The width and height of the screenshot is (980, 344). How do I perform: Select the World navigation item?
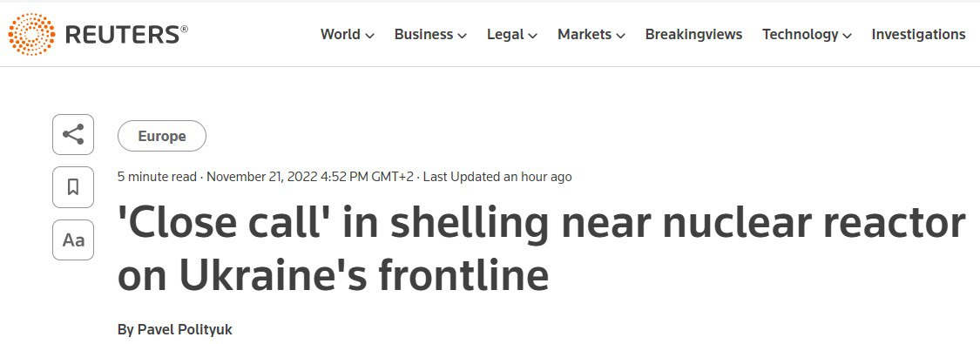click(x=340, y=35)
